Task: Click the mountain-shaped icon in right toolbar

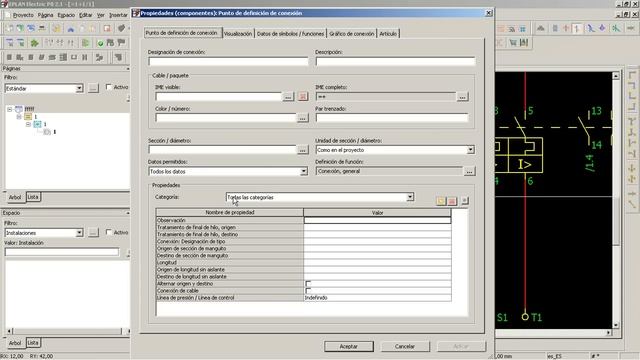Action: [x=541, y=28]
